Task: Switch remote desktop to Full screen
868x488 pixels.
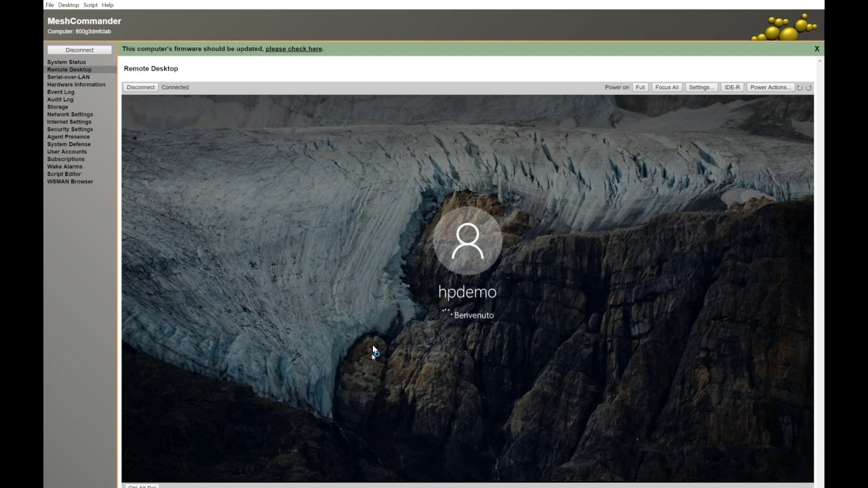Action: (x=640, y=87)
